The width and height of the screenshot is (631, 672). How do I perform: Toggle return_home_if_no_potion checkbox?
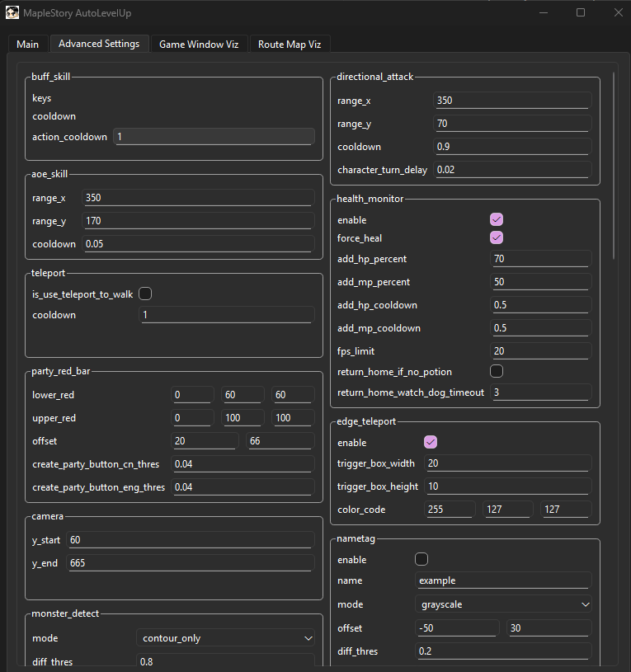tap(497, 372)
